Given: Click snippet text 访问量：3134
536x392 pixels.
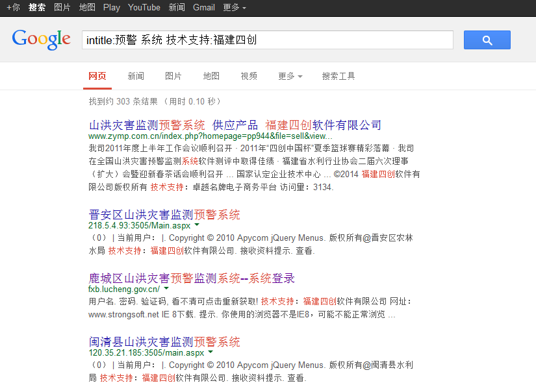Looking at the screenshot, I should (x=307, y=187).
